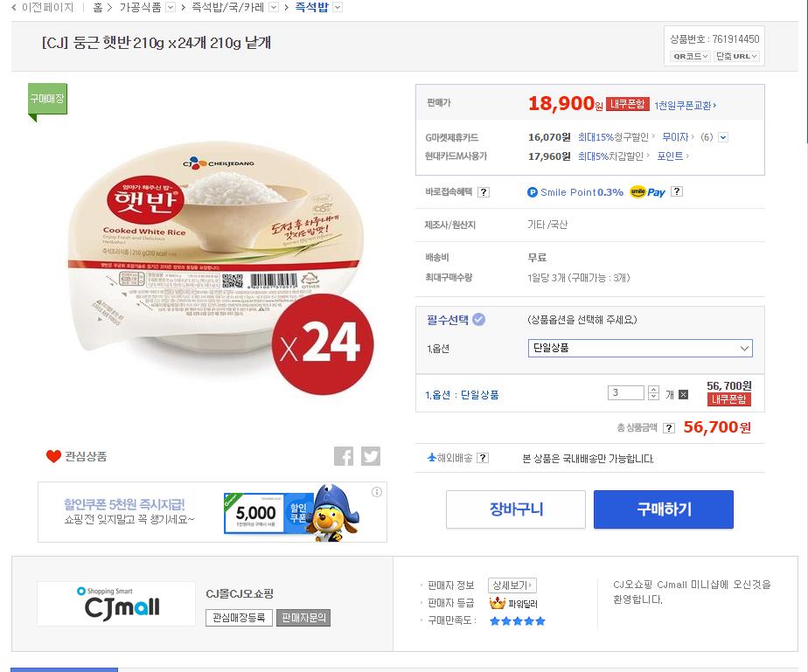Click the heart icon for 관심상품

(x=54, y=456)
